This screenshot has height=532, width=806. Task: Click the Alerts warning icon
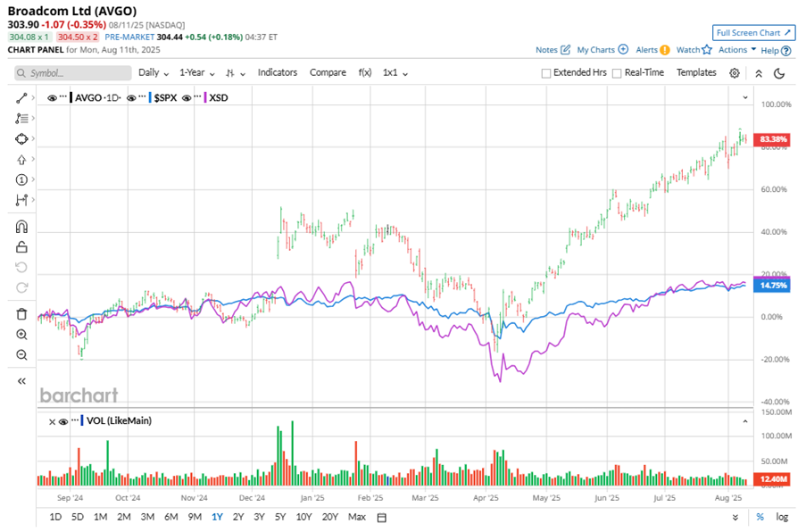click(665, 50)
